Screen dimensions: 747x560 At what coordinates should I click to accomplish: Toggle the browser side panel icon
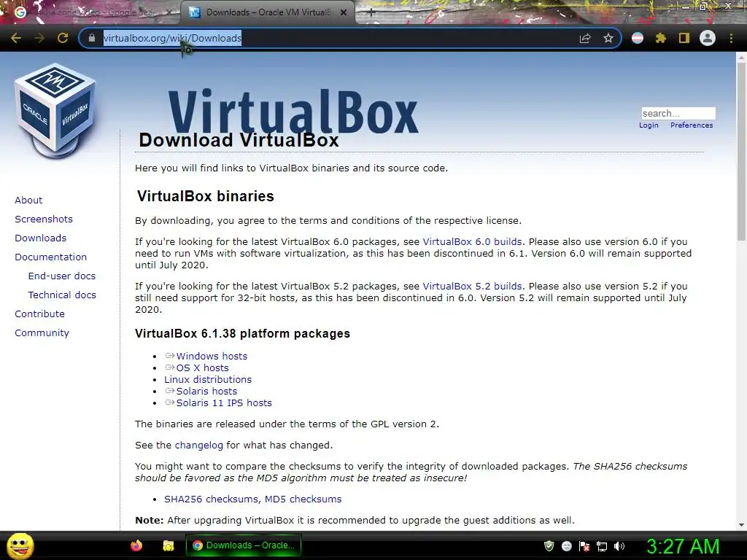[684, 38]
